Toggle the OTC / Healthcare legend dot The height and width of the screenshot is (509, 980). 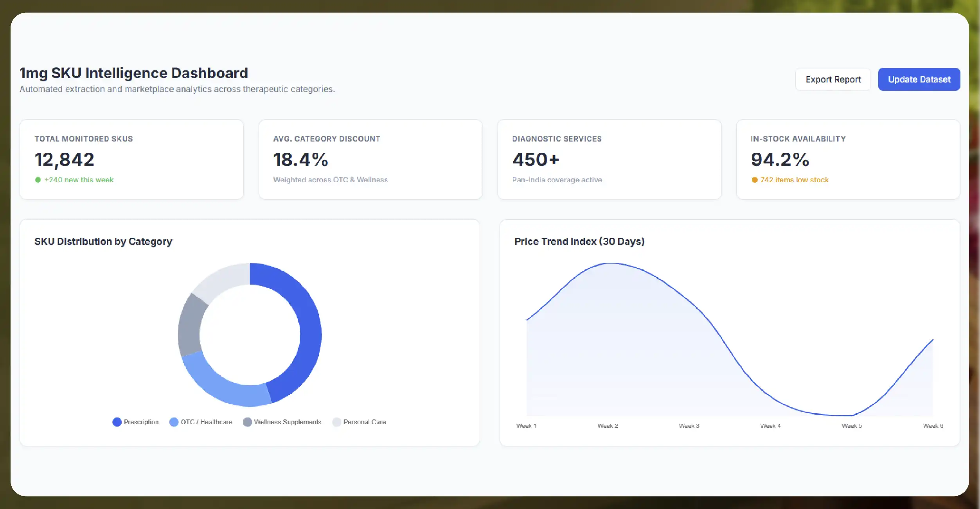(174, 422)
